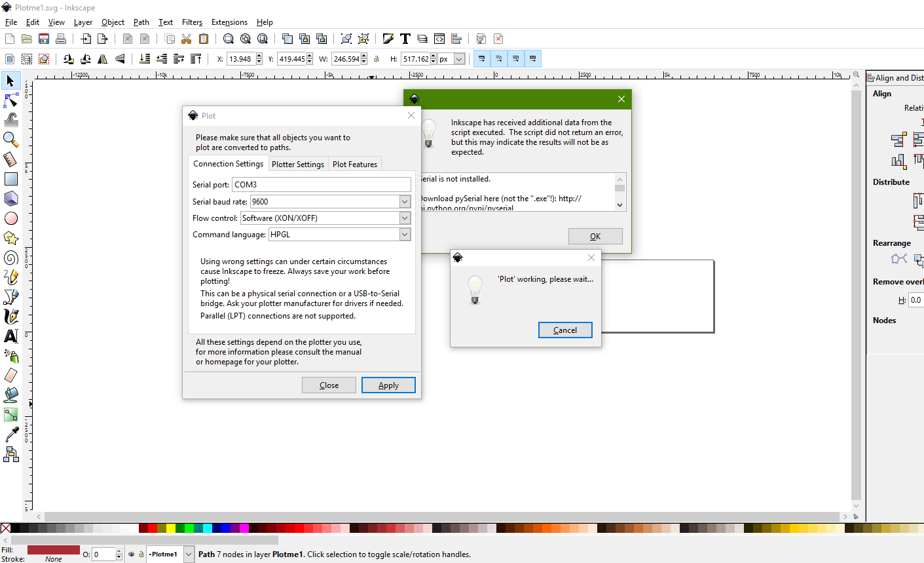Select the Node editing tool
Screen dimensions: 924x563
point(10,100)
